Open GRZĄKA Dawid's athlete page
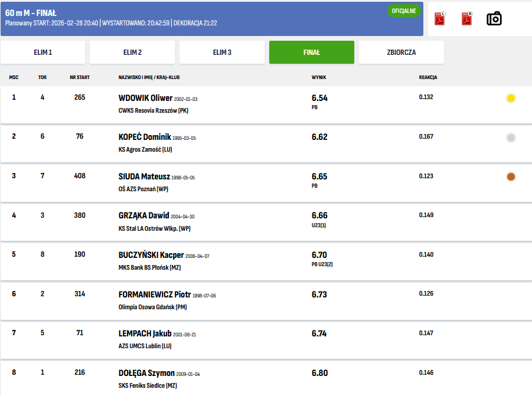Screen dimensions: 532x396 pos(144,215)
